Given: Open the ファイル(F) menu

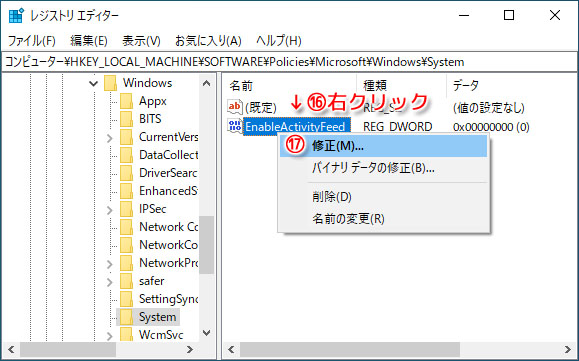Looking at the screenshot, I should (x=32, y=41).
